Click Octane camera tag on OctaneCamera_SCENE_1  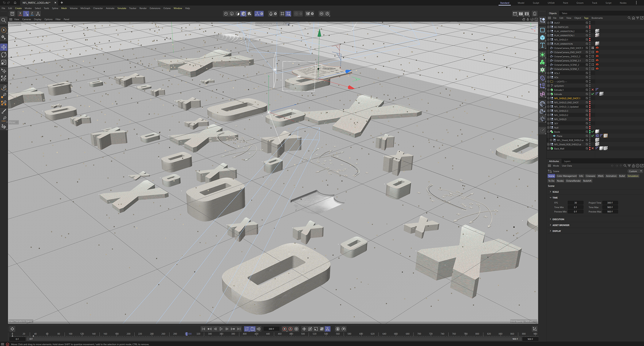coord(597,69)
